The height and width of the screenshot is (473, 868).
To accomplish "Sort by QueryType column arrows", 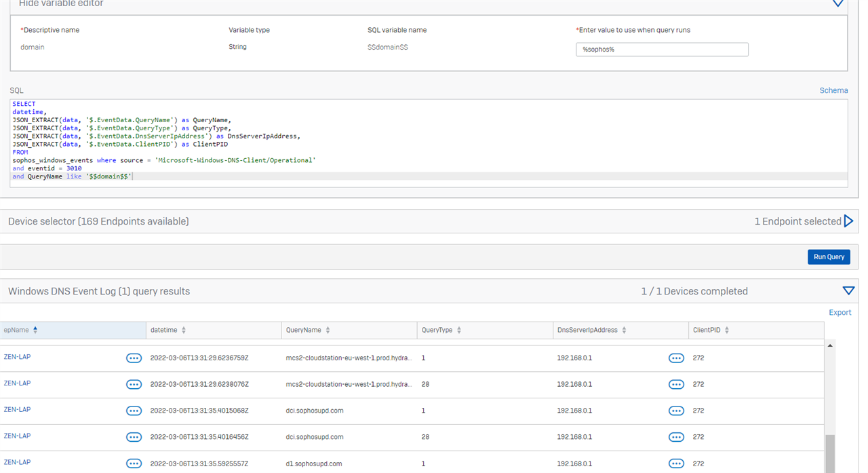I will 459,330.
